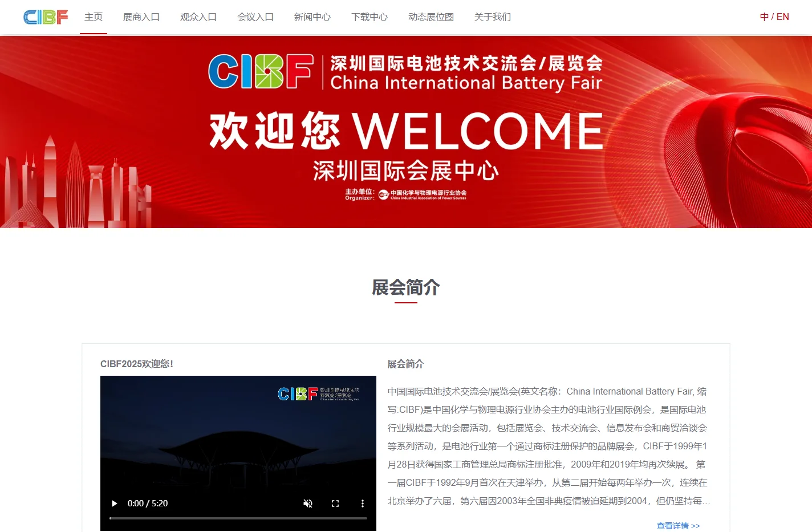Click the CIBF logo on the banner
The width and height of the screenshot is (812, 532).
(x=261, y=72)
